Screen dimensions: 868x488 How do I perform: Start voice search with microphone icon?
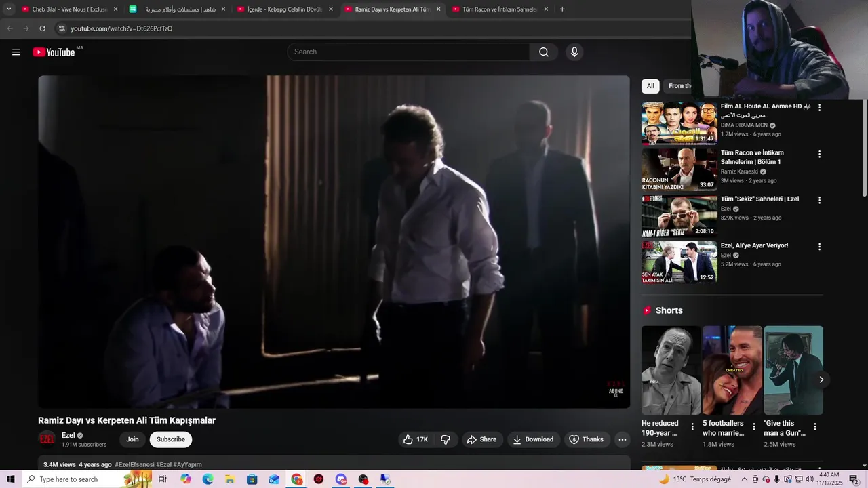pos(574,52)
